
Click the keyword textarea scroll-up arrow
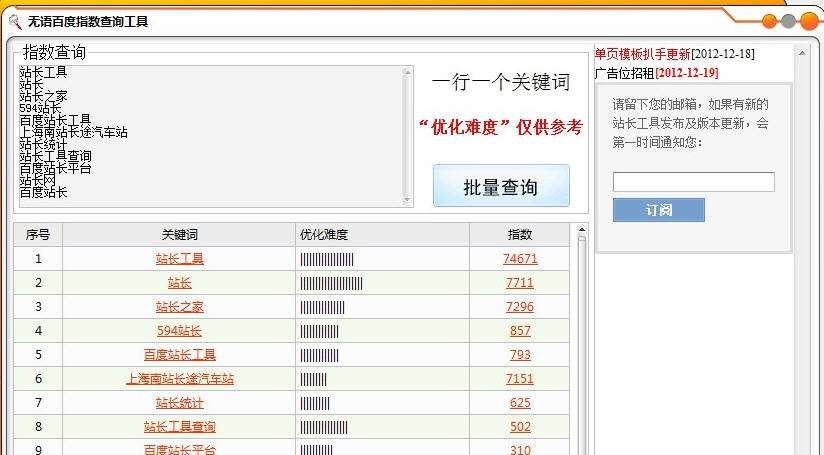[407, 71]
